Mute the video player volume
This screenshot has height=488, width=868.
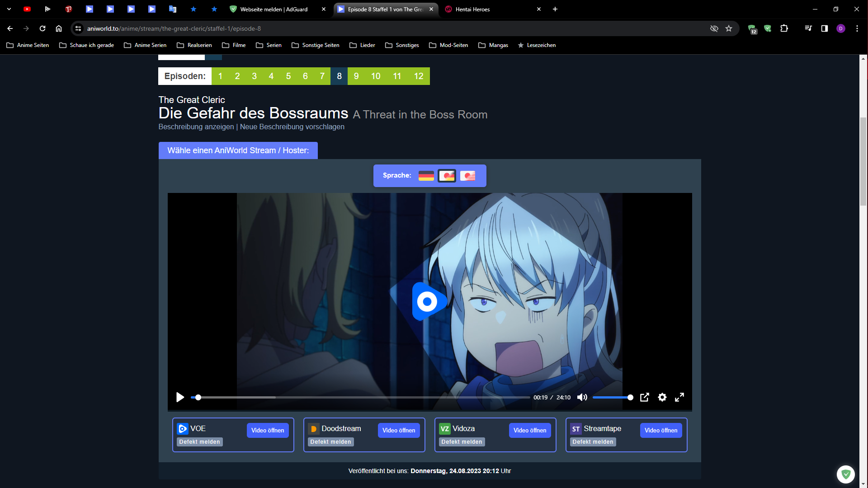click(x=582, y=397)
